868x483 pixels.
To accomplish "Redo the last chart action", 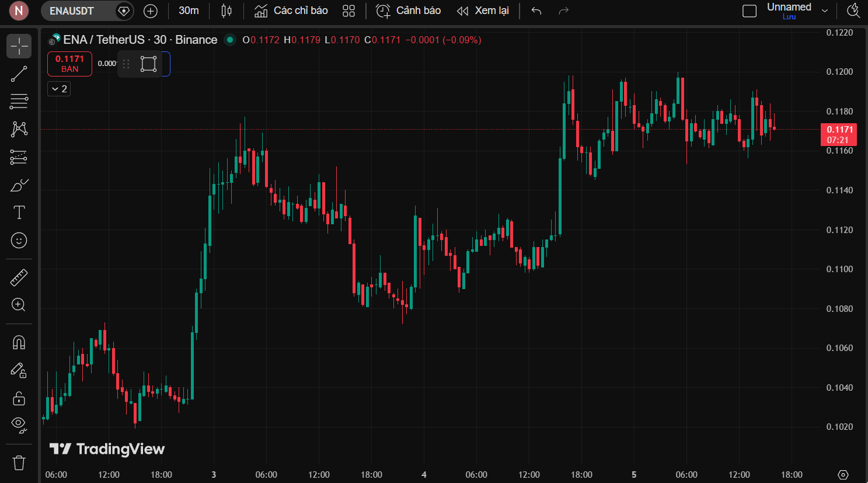I will [x=563, y=11].
